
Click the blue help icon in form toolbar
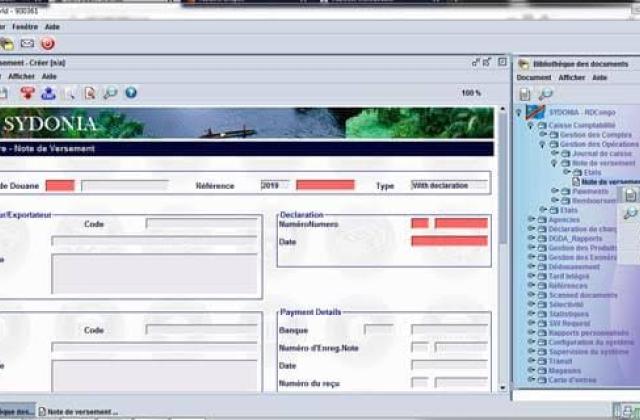coord(131,93)
